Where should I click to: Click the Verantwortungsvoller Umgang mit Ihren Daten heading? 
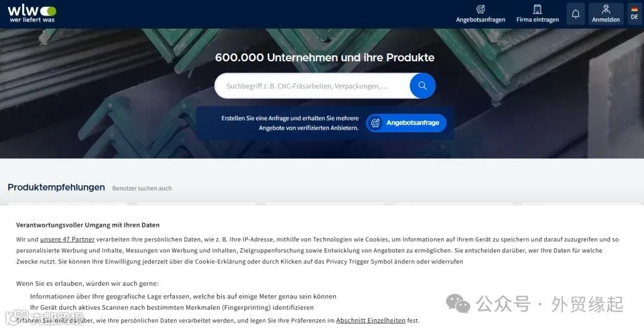point(88,225)
